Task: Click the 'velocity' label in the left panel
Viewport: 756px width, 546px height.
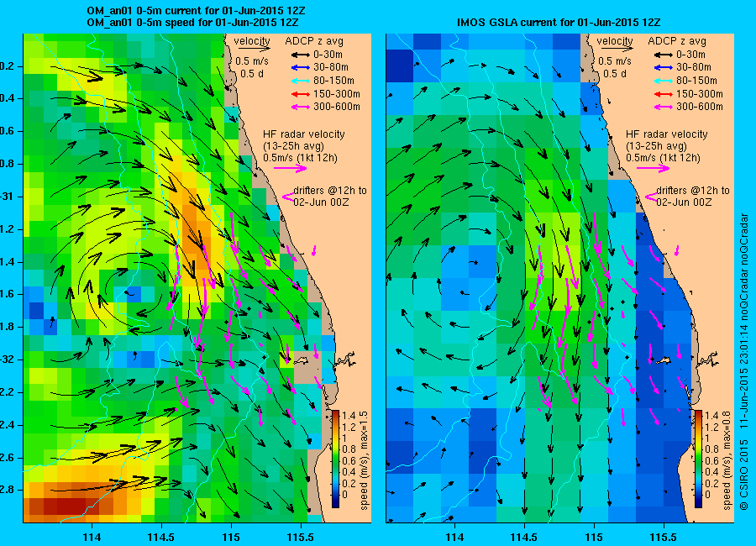Action: [252, 41]
